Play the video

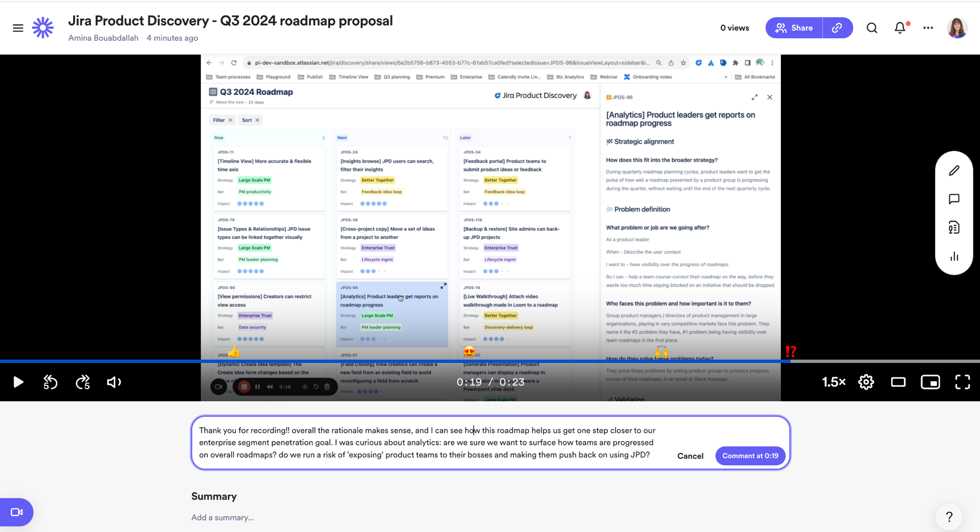click(x=18, y=382)
